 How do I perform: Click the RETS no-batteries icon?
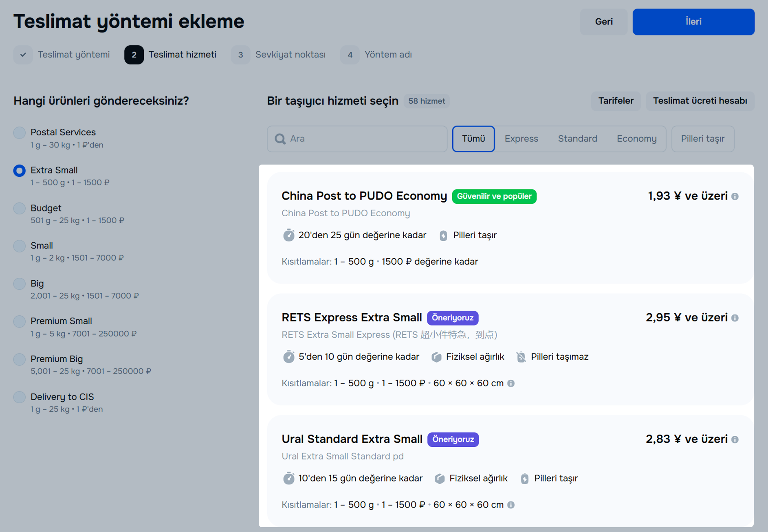pos(521,357)
